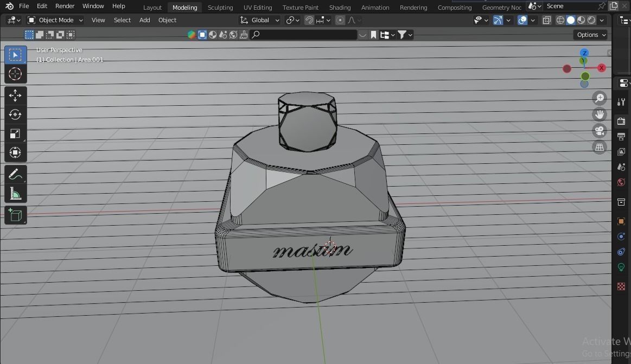Expand the shading options dropdown arrow
Screen dimensions: 631x364
coord(602,20)
